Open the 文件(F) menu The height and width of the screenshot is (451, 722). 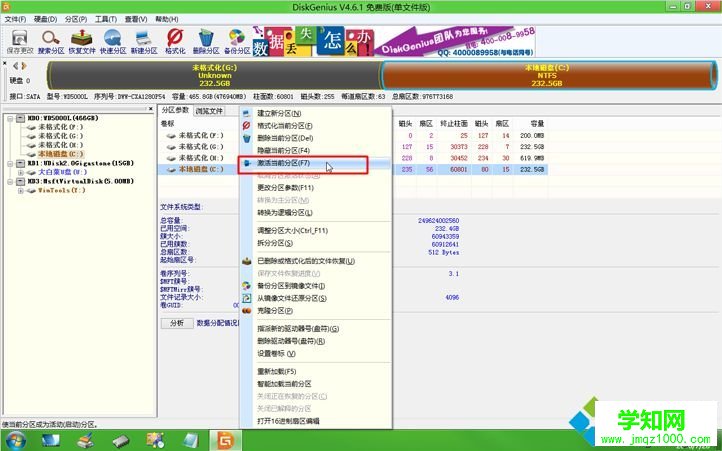(x=15, y=19)
